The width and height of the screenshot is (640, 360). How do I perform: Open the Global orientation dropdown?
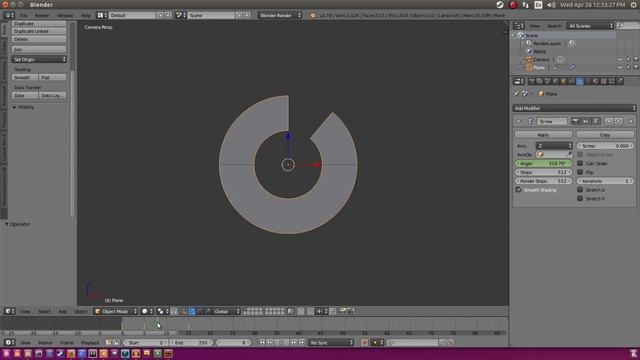227,311
